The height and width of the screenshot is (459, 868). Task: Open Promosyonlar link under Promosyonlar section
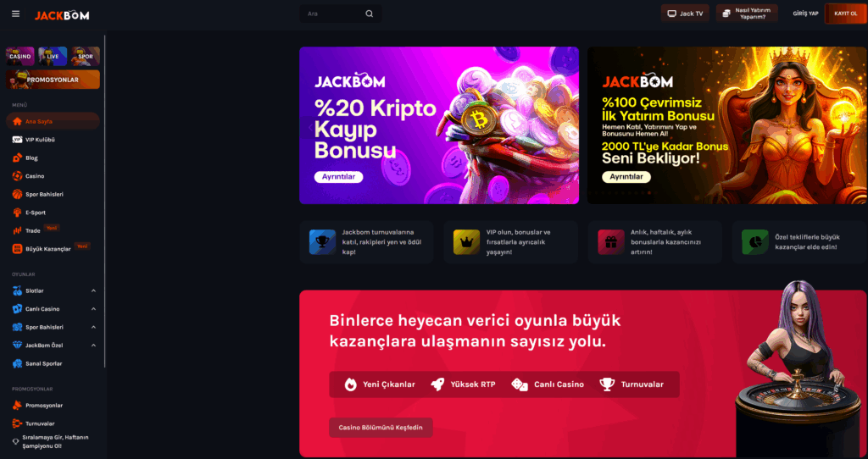(53, 406)
